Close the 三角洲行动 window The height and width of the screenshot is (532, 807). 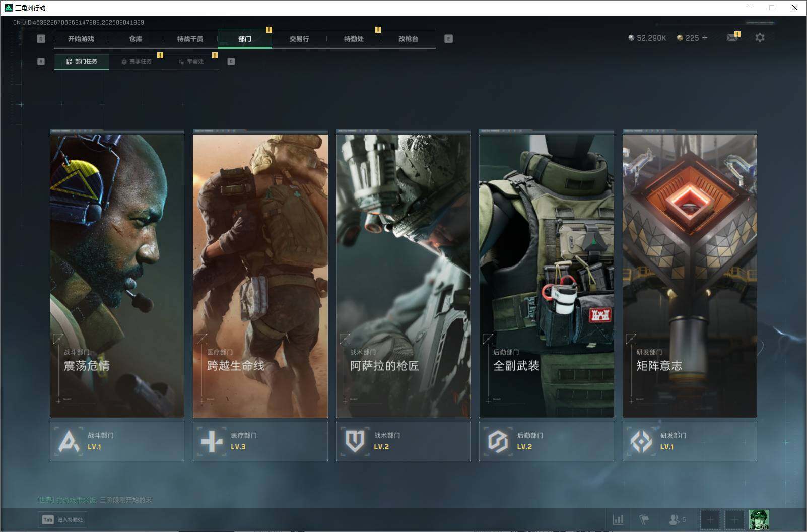point(795,8)
